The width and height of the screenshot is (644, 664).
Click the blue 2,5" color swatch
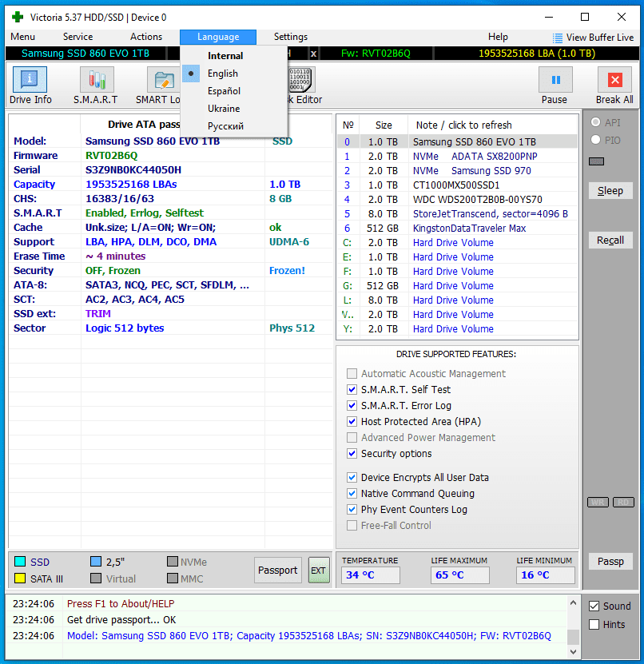tap(96, 562)
